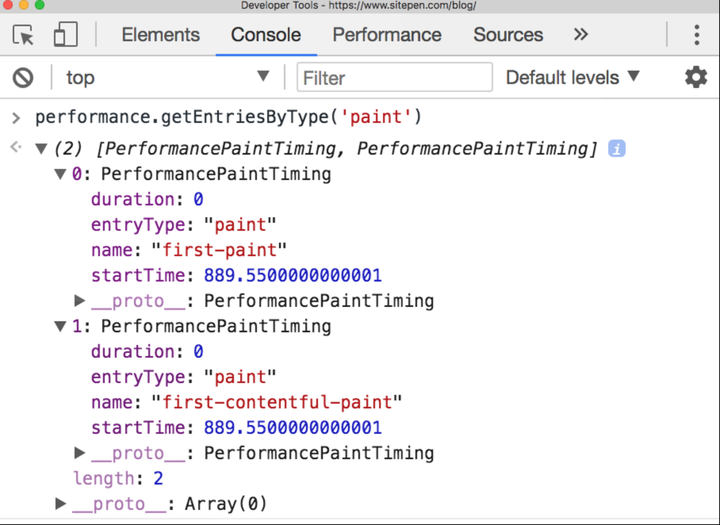Collapse the top-level array result
The height and width of the screenshot is (525, 720).
41,149
